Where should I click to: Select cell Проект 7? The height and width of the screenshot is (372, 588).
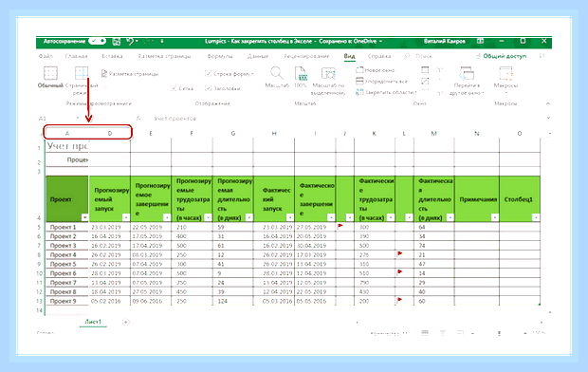pyautogui.click(x=67, y=283)
